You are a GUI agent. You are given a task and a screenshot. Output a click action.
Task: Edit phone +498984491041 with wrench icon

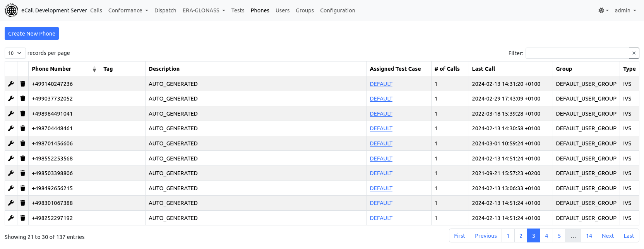(x=11, y=114)
